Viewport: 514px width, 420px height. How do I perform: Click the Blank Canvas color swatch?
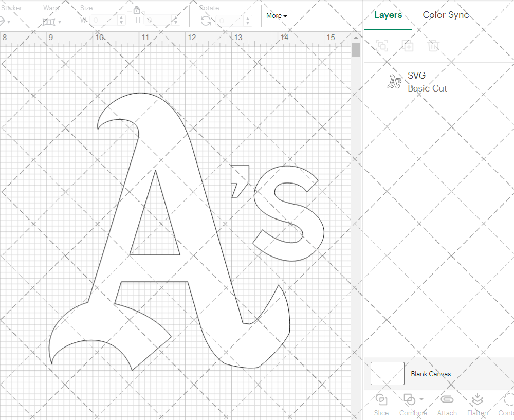click(x=387, y=373)
